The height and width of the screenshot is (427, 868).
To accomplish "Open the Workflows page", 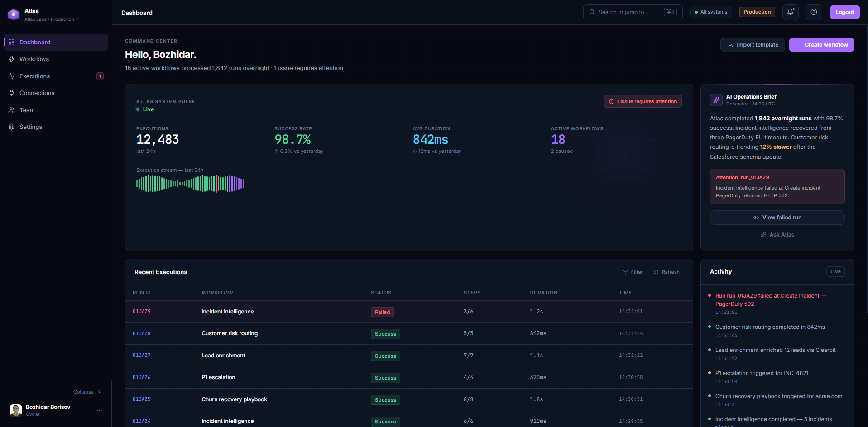I will [x=56, y=59].
